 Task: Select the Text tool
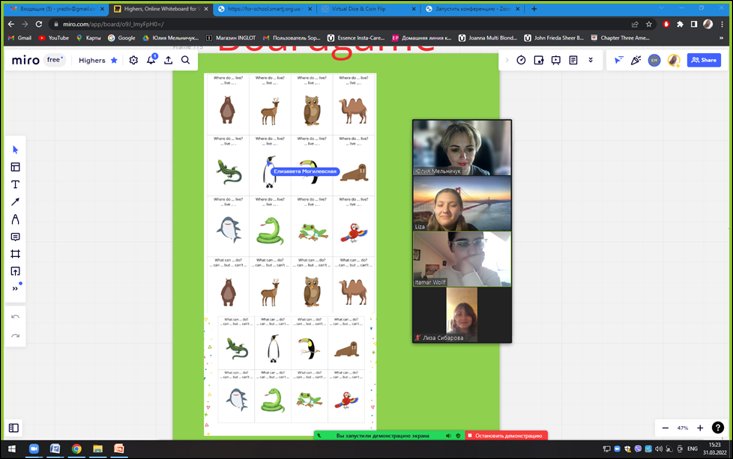click(x=15, y=185)
